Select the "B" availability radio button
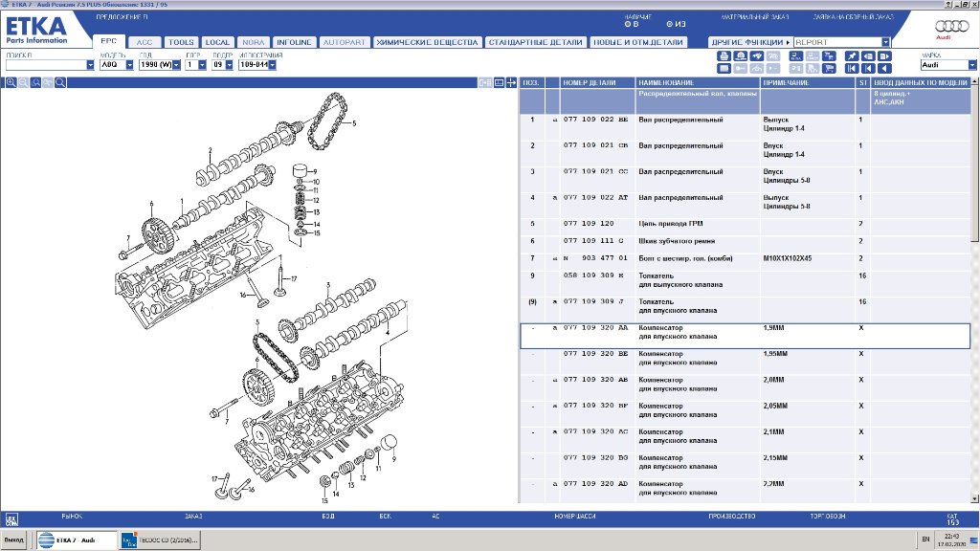Viewport: 980px width, 551px height. pyautogui.click(x=626, y=24)
